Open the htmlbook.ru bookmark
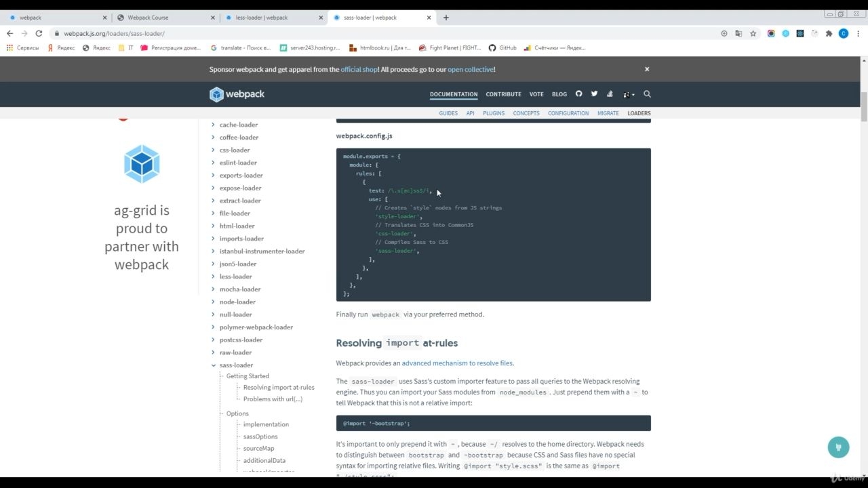The width and height of the screenshot is (868, 488). coord(380,48)
